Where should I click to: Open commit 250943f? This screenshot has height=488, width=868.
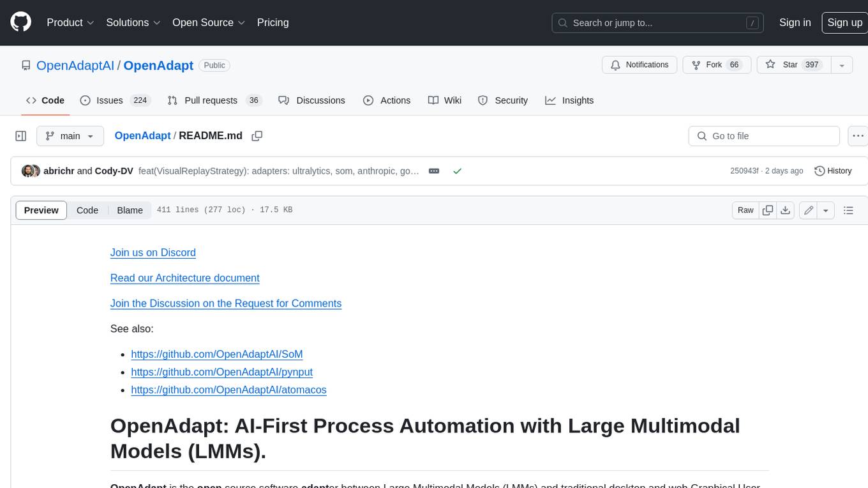744,171
